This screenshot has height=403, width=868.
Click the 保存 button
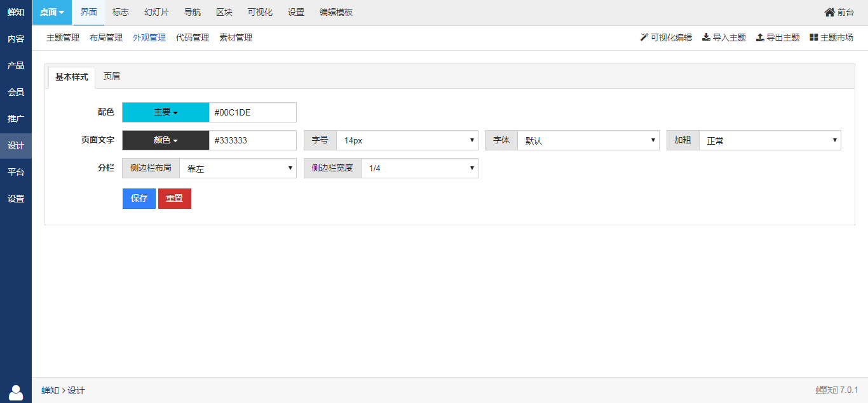(x=139, y=199)
